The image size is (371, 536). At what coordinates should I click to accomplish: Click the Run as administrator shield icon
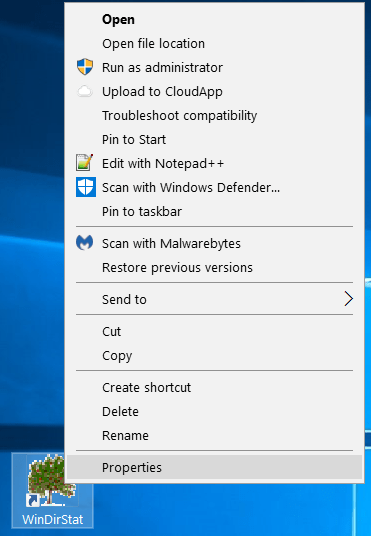tap(84, 67)
